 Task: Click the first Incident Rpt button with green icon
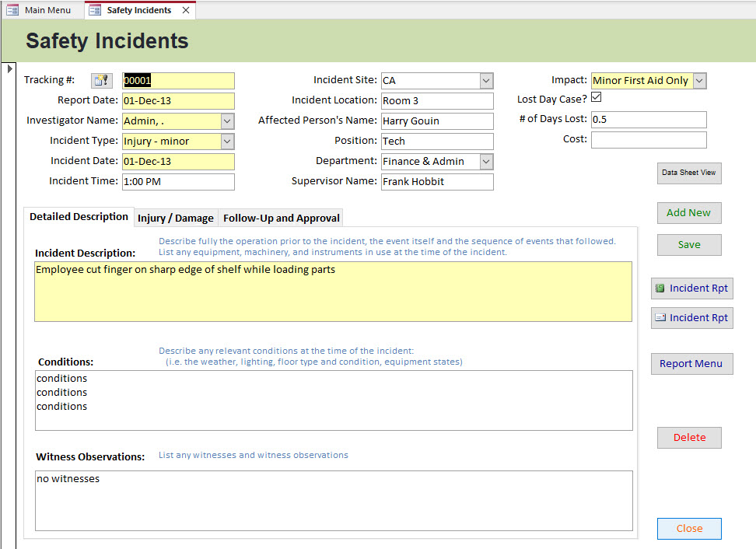(691, 288)
